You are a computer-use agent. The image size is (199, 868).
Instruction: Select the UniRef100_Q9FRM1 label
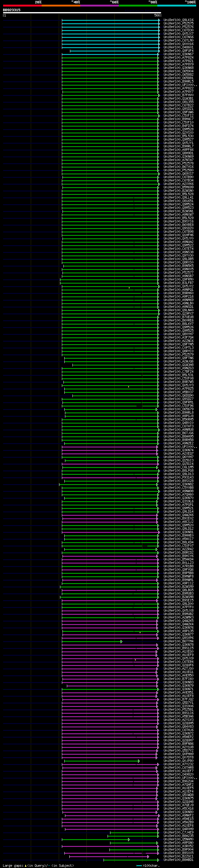[x=179, y=402]
